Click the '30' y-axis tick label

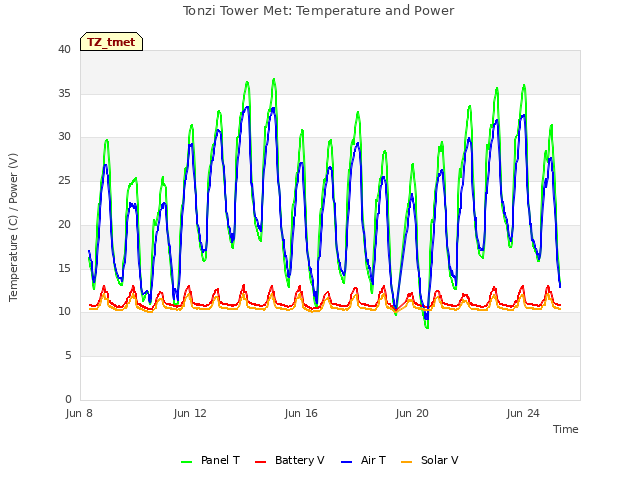[x=64, y=137]
